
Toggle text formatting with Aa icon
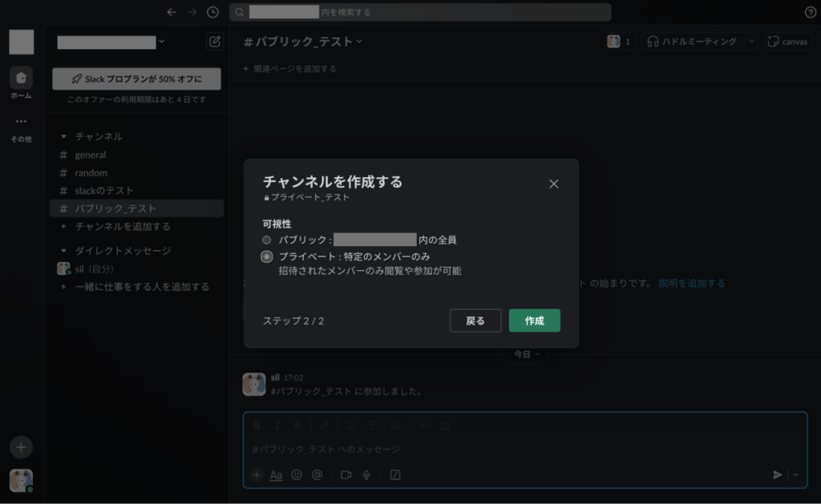coord(276,474)
